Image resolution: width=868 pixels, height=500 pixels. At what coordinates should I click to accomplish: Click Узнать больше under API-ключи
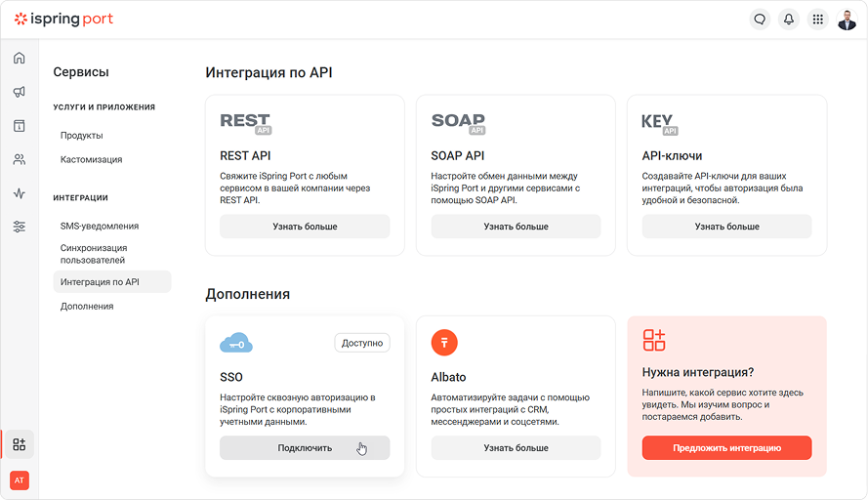726,227
